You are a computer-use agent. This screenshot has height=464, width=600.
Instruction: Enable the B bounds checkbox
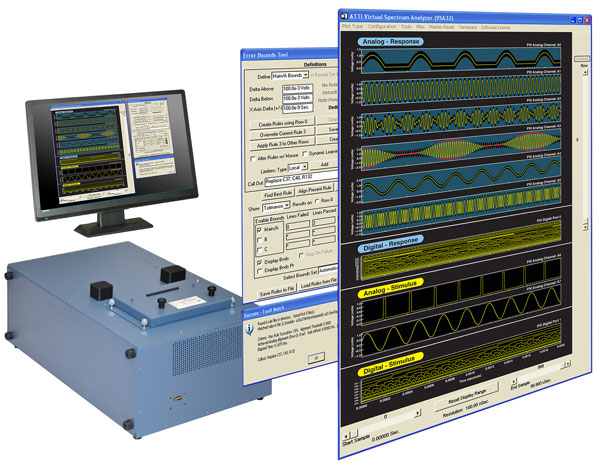tap(260, 240)
